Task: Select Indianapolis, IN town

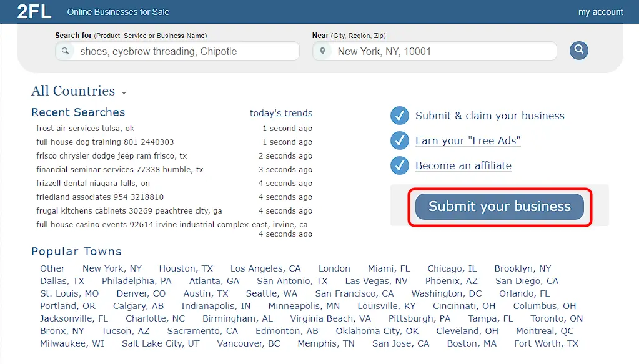Action: tap(216, 306)
